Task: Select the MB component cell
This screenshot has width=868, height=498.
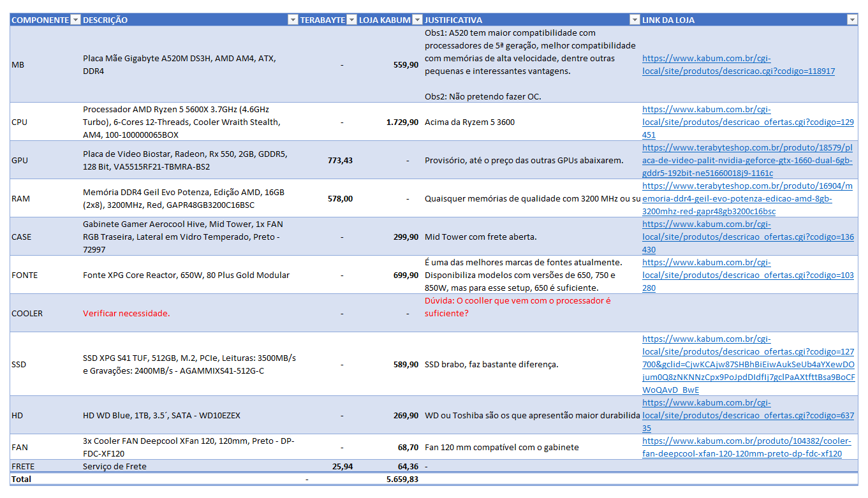Action: 46,64
